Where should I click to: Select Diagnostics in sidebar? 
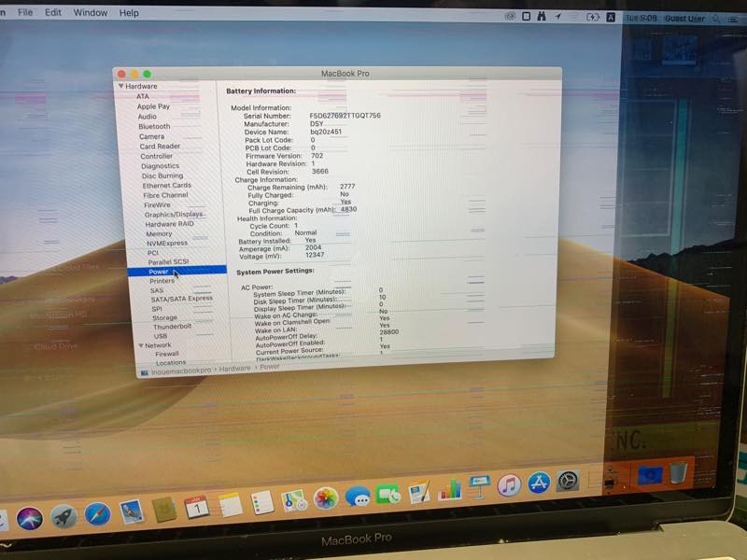160,166
